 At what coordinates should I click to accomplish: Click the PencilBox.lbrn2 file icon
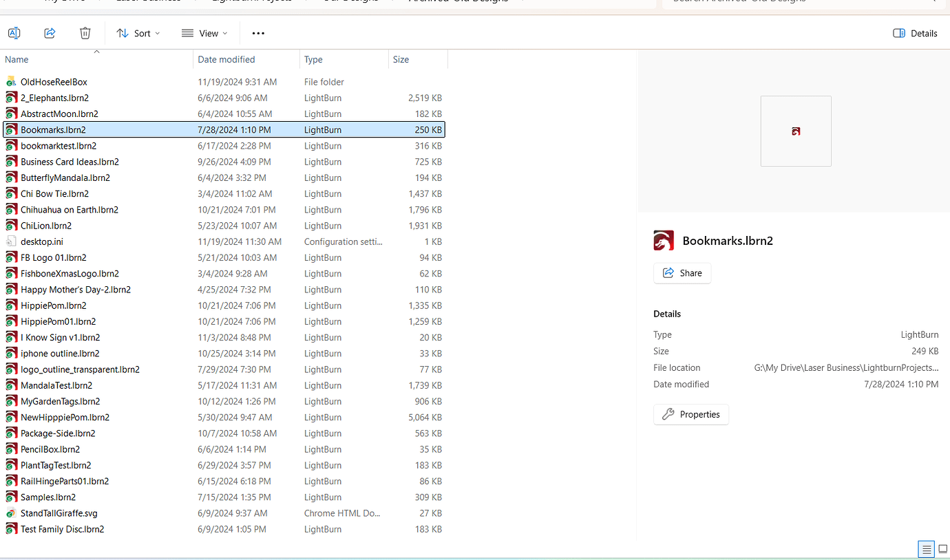point(11,449)
